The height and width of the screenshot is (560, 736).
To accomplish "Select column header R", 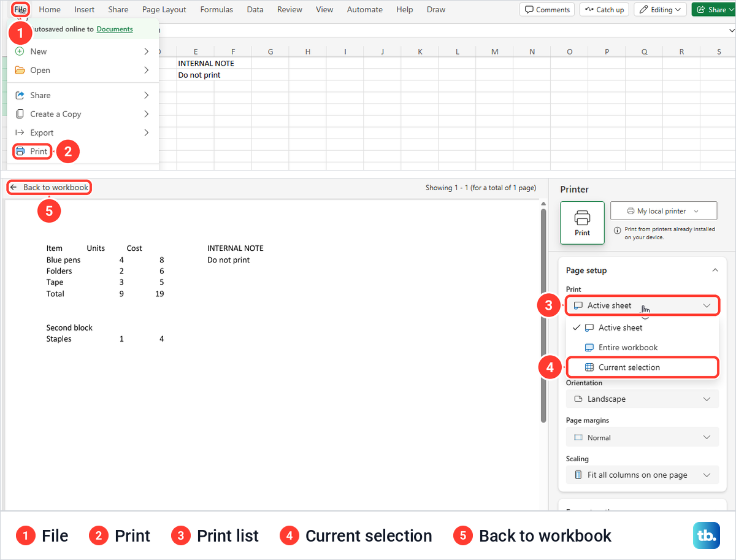I will [682, 52].
